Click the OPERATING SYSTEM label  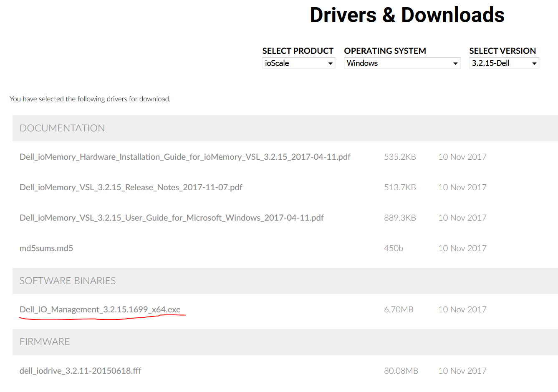coord(385,51)
